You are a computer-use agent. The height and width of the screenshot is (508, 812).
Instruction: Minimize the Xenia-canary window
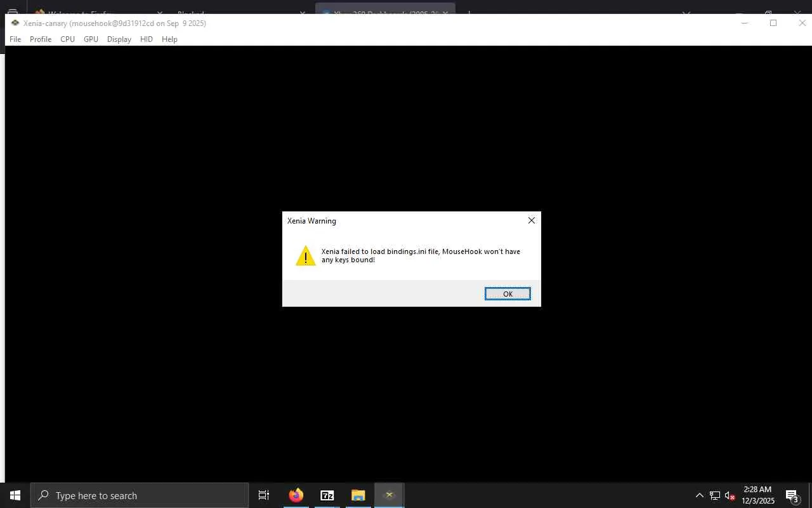pyautogui.click(x=745, y=23)
